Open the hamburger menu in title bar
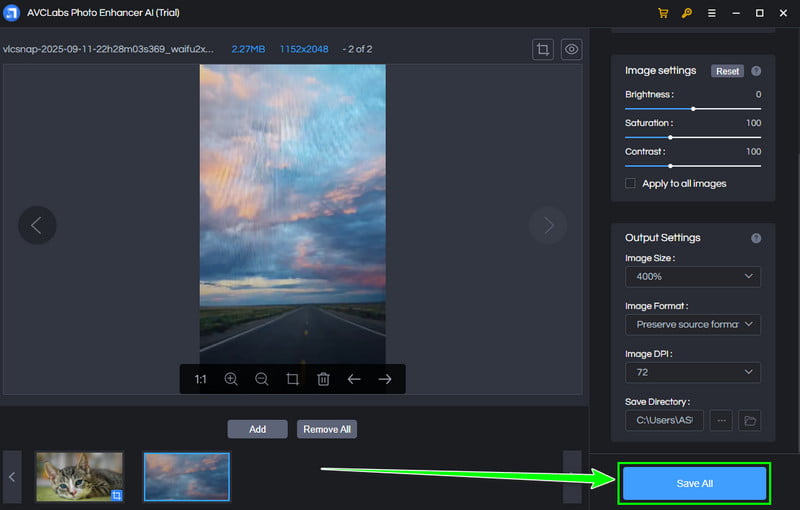 [x=713, y=13]
